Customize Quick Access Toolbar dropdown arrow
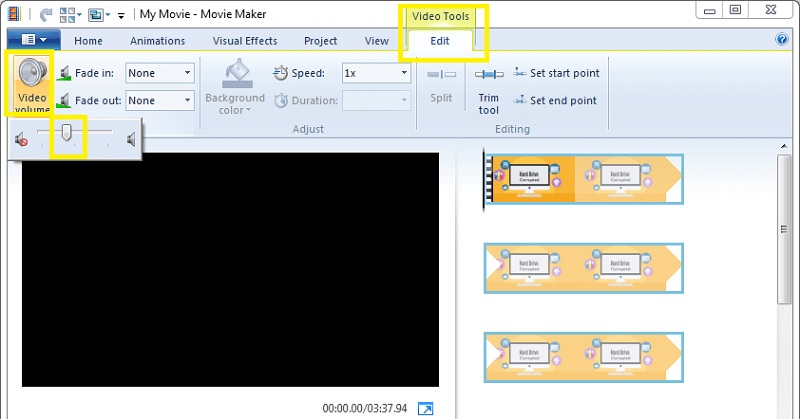This screenshot has width=800, height=419. (x=122, y=16)
